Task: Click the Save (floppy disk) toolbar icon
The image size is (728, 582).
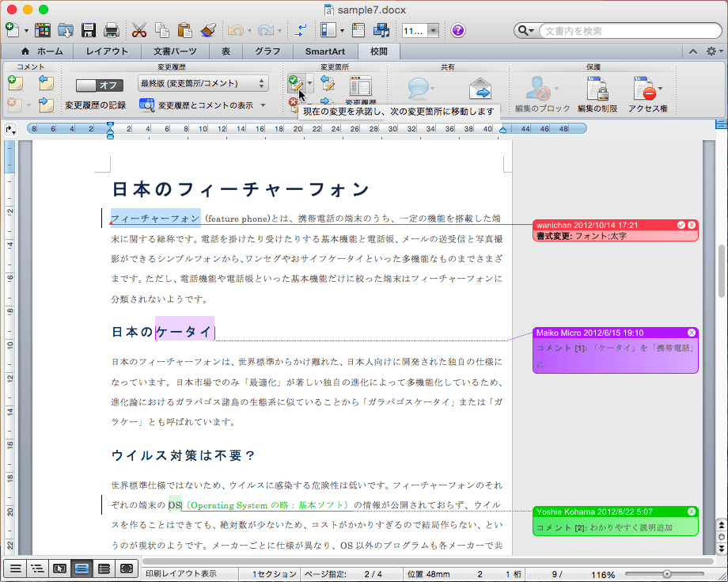Action: point(89,31)
